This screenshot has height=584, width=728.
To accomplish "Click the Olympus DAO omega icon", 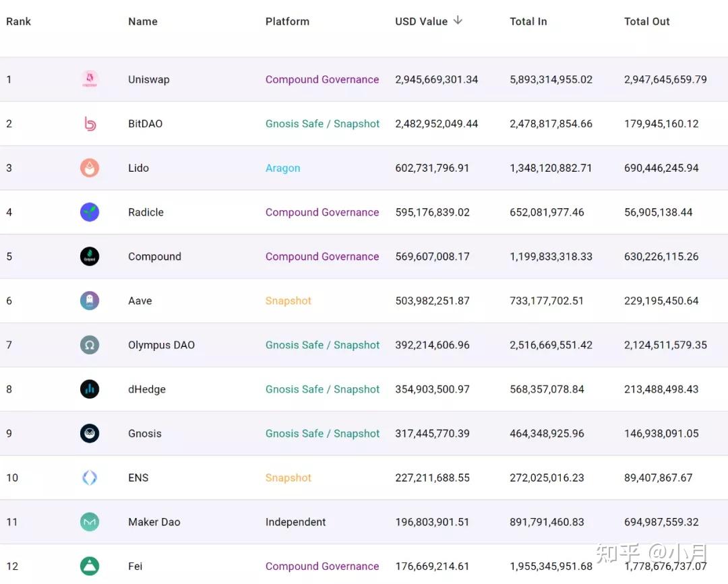I will tap(90, 346).
